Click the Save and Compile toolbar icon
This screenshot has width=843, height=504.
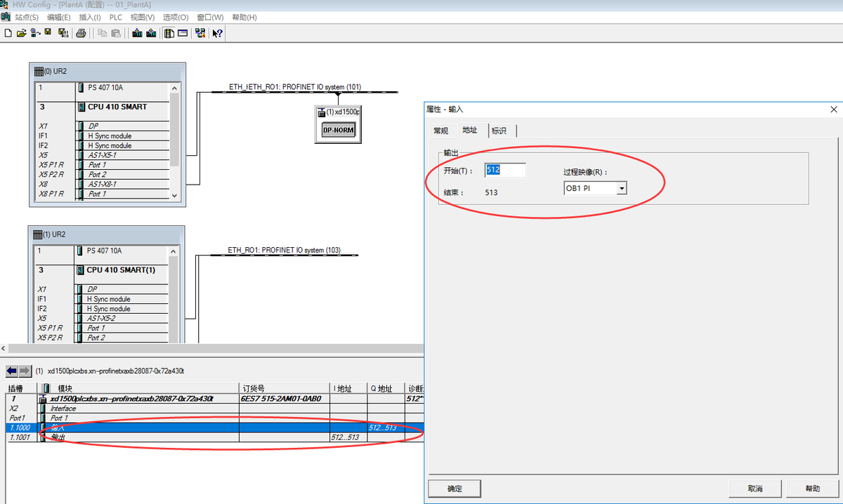63,33
